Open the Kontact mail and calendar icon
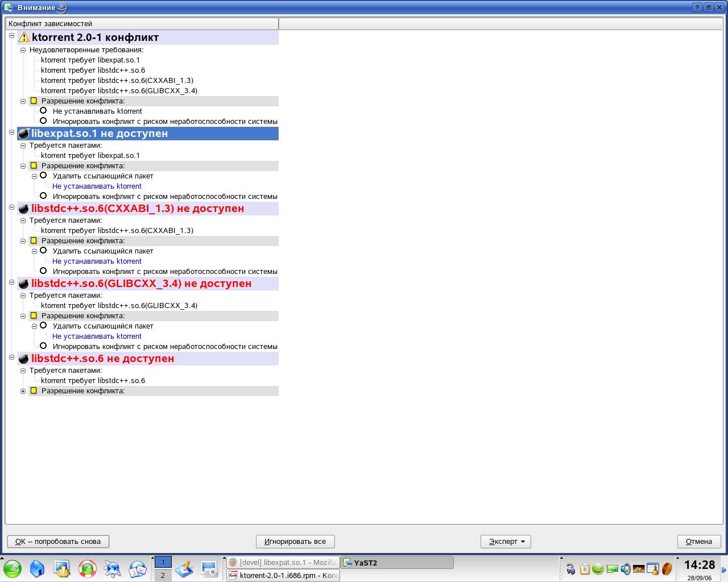 click(x=138, y=569)
